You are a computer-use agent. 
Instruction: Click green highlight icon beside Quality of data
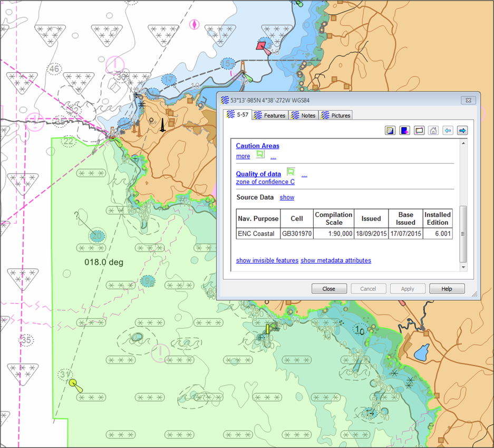click(290, 172)
